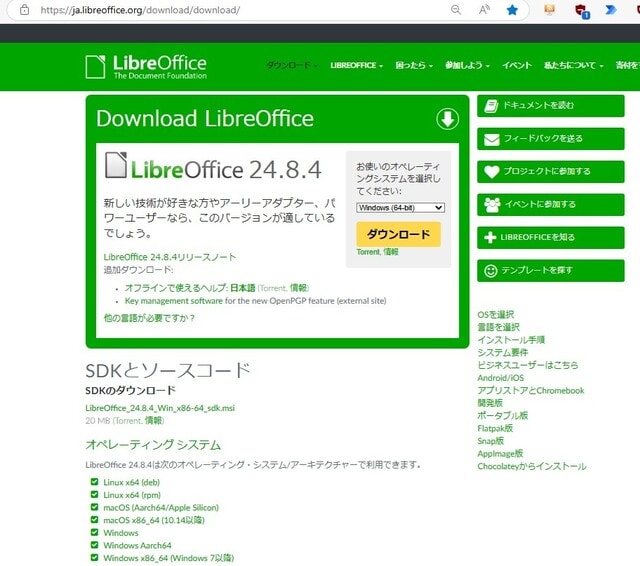The width and height of the screenshot is (640, 566).
Task: Click the checkmark beside macOS Aarch64/Apple Silicon
Action: [94, 507]
